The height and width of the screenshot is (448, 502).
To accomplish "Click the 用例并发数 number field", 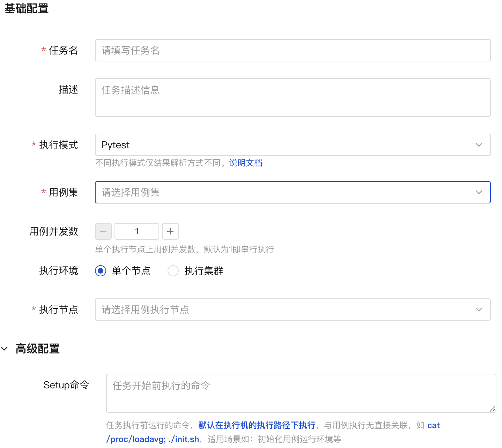I will [x=137, y=231].
